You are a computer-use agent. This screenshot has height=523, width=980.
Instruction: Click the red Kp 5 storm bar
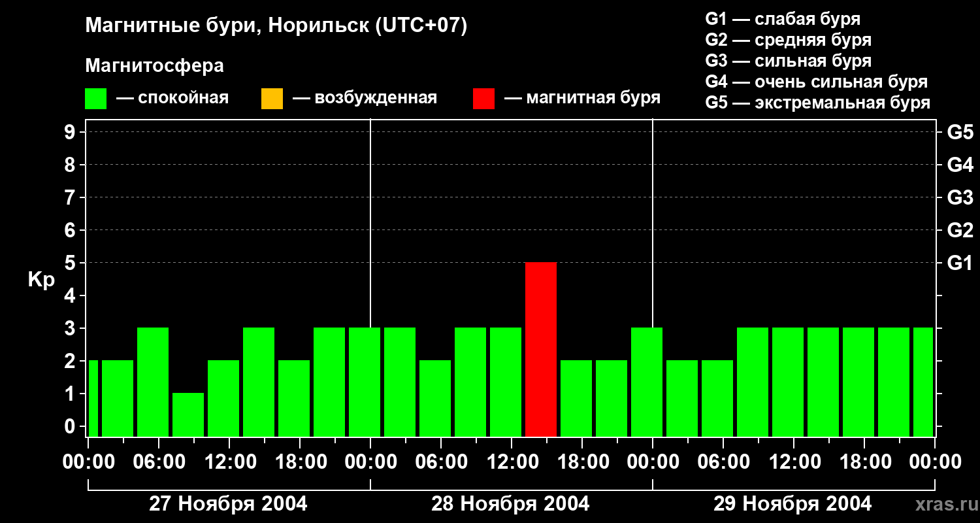[x=541, y=349]
